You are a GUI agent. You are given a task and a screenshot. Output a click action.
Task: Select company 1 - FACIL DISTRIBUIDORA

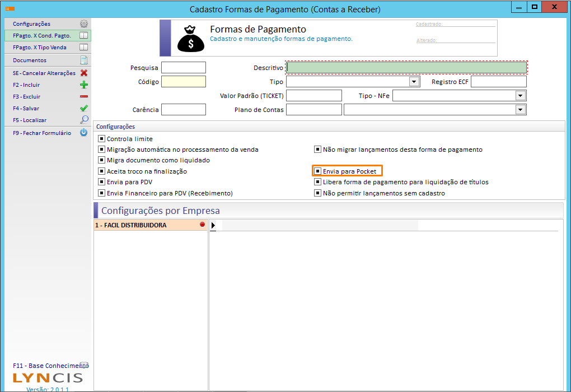click(x=130, y=225)
